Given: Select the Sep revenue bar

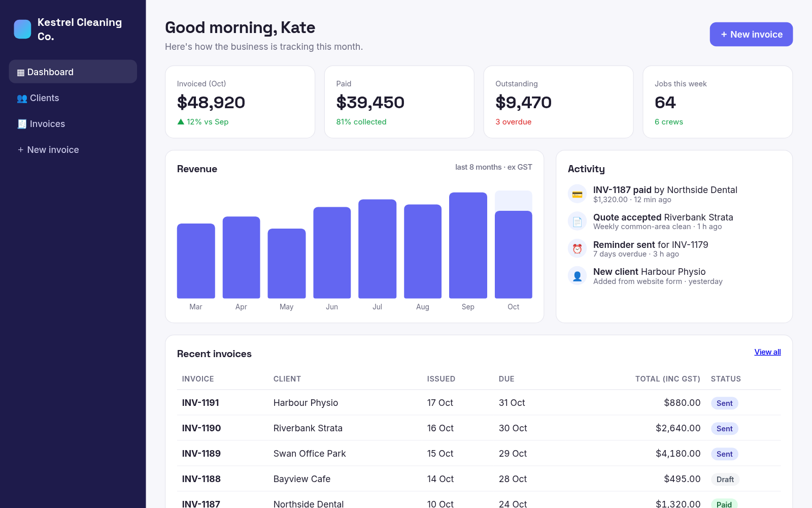Looking at the screenshot, I should coord(468,245).
